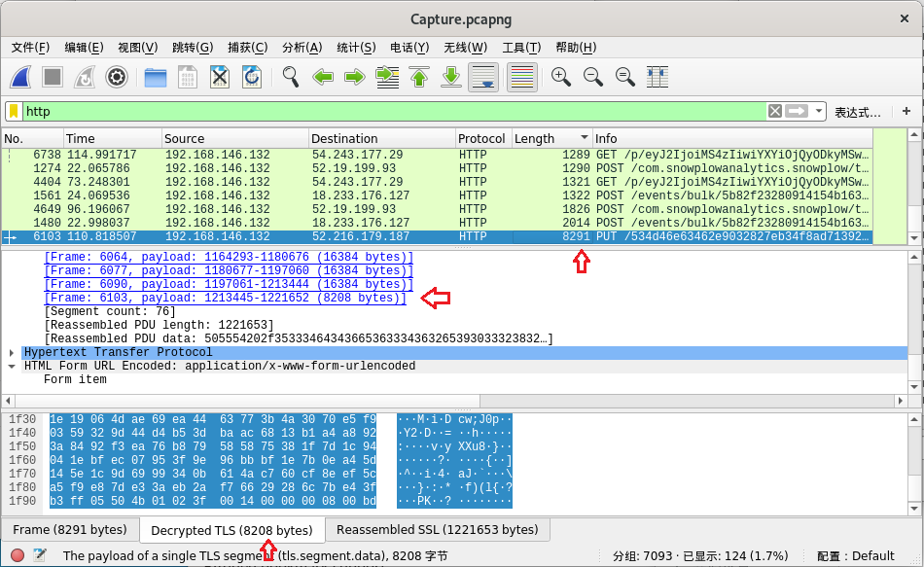Start capture with the shark fin icon
This screenshot has height=567, width=924.
click(20, 77)
